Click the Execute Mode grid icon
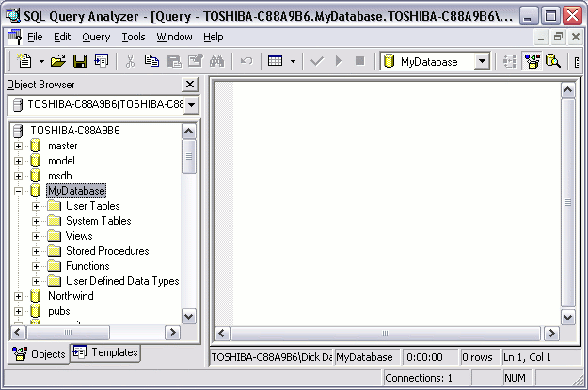 [x=276, y=61]
